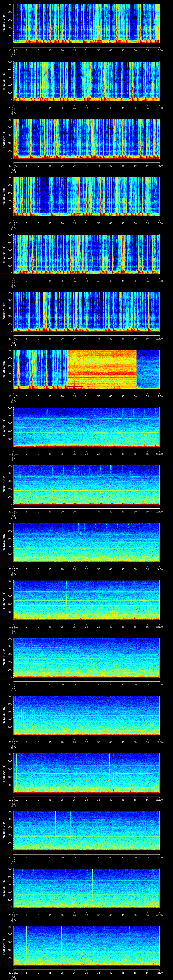173x980 pixels.
Task: Click the 19:00 end time label
Action: pyautogui.click(x=160, y=281)
